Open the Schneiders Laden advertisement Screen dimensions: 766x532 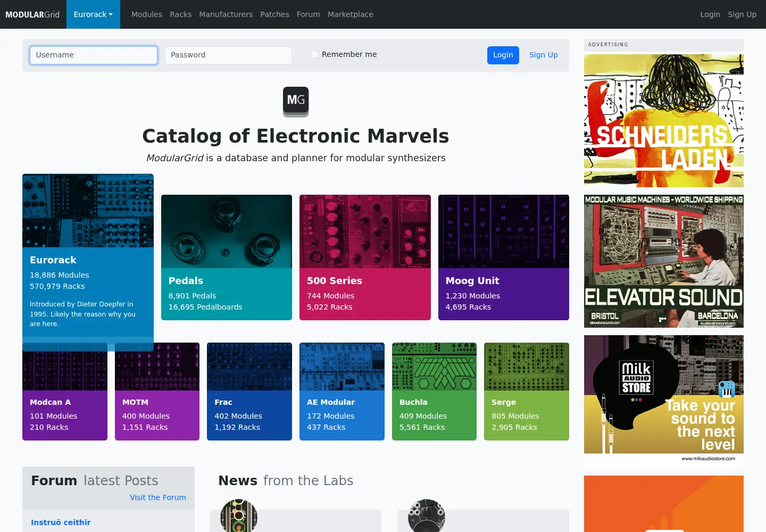pos(664,121)
